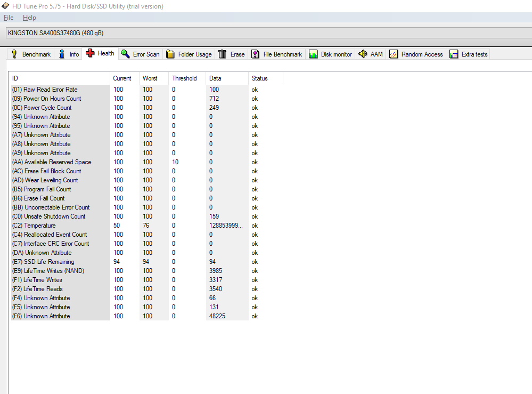The width and height of the screenshot is (532, 394).
Task: Open the File menu
Action: coord(9,18)
